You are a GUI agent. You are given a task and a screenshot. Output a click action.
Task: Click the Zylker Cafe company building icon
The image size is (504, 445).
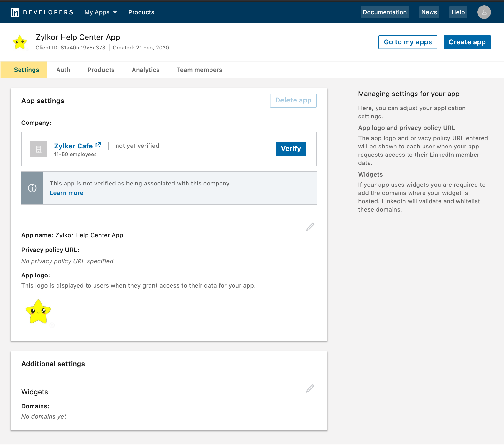click(x=39, y=149)
